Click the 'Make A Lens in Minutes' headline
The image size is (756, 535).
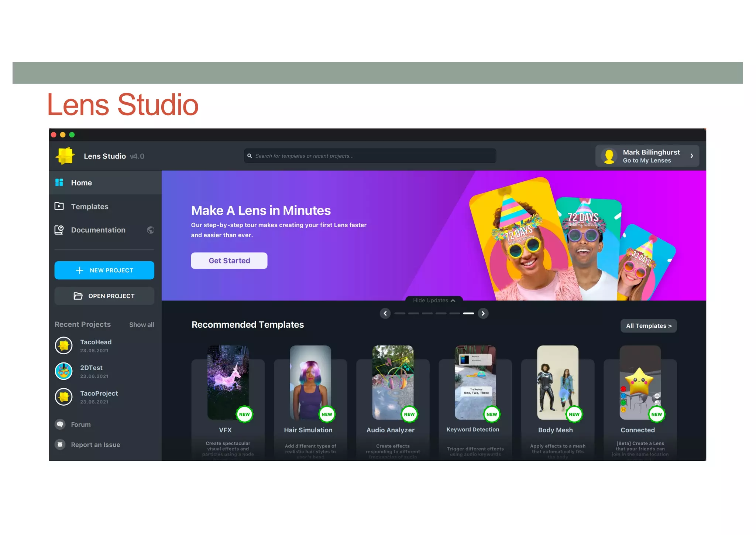pos(261,211)
